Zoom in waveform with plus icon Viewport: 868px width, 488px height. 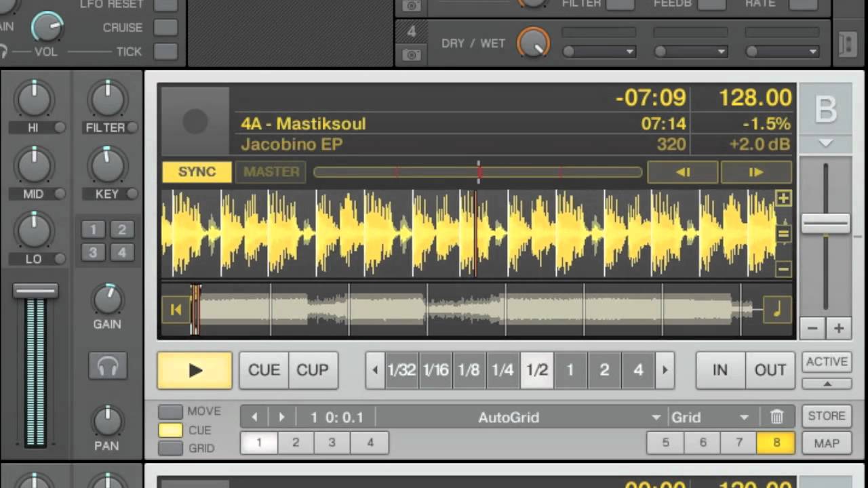point(783,199)
